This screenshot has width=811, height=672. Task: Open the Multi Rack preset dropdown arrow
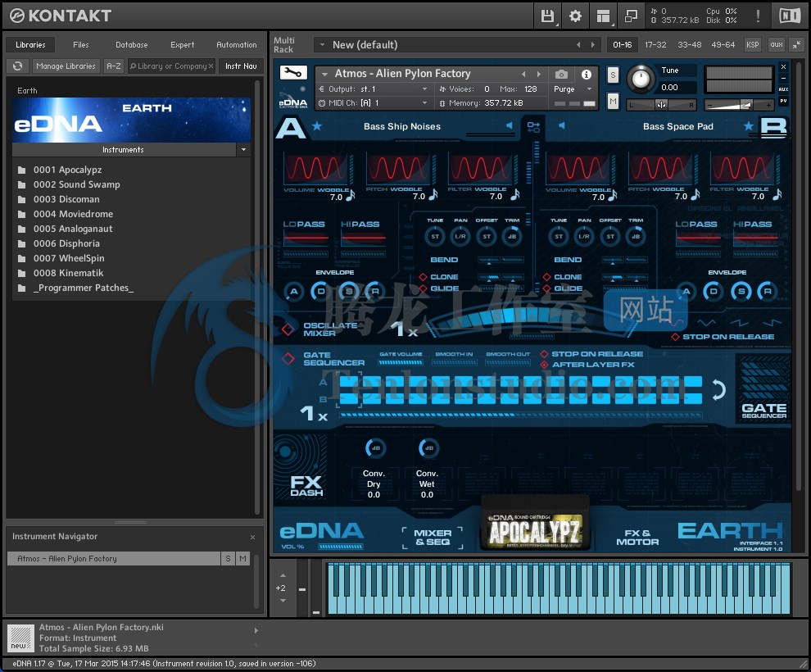(x=322, y=45)
